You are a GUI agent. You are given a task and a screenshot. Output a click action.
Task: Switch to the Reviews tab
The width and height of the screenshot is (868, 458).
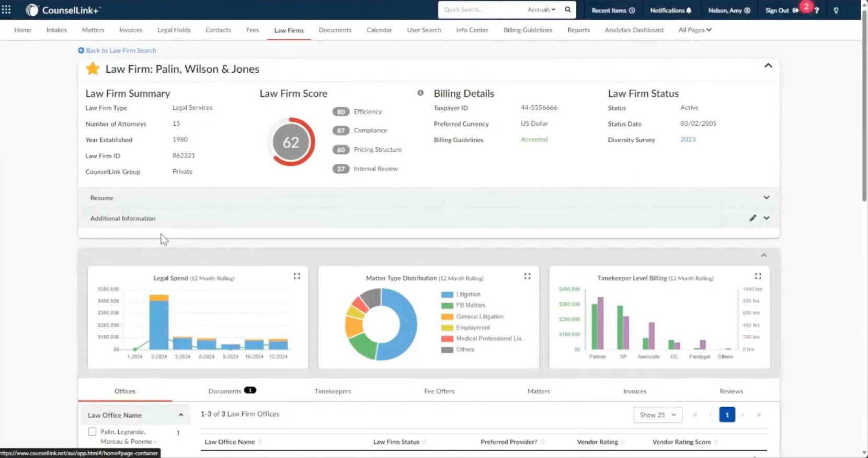731,391
